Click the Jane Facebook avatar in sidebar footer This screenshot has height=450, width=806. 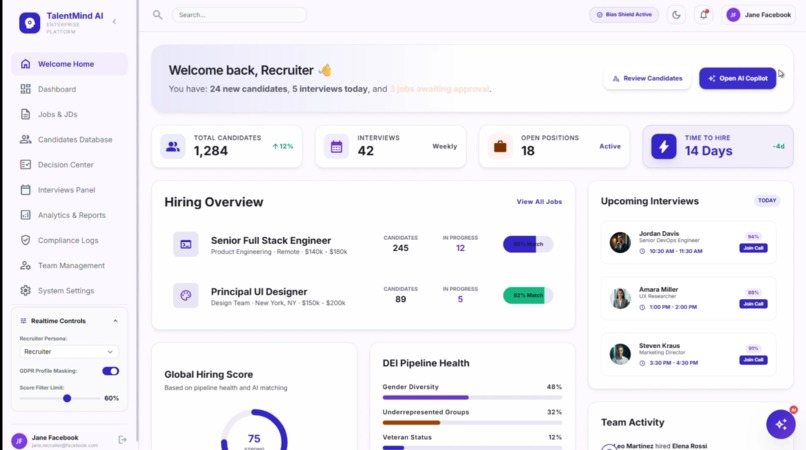(x=19, y=441)
